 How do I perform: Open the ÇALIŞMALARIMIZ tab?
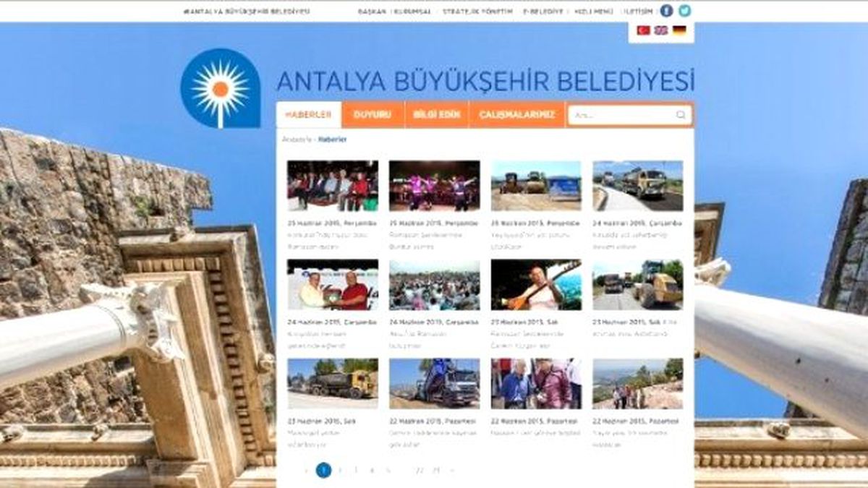click(517, 115)
